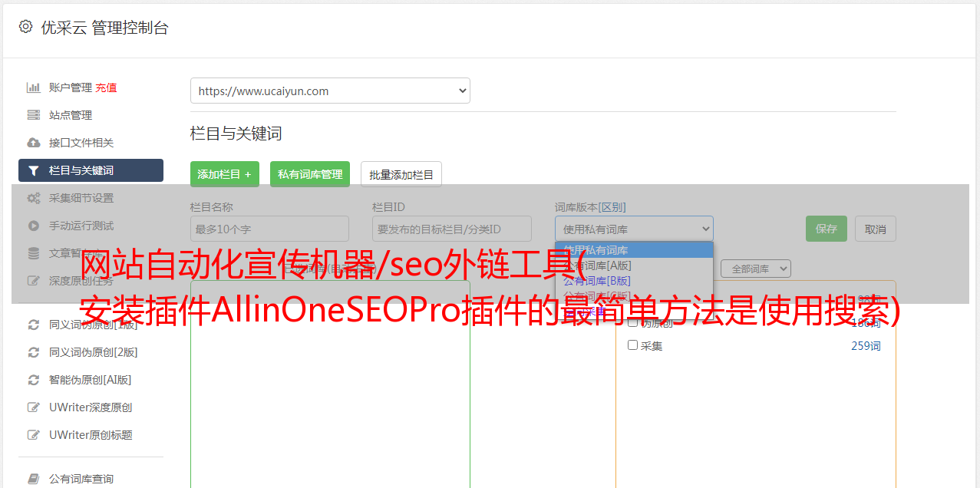Choose 公有词库[B版] from the list
Image resolution: width=980 pixels, height=488 pixels.
(597, 281)
